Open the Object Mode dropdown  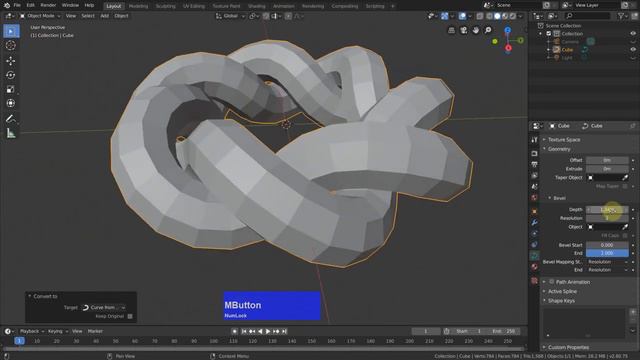point(40,16)
